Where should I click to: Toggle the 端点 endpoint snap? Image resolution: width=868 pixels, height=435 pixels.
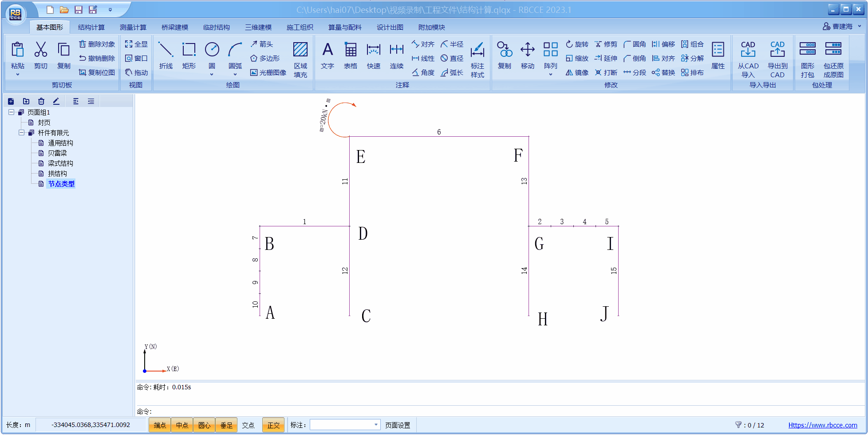click(160, 425)
